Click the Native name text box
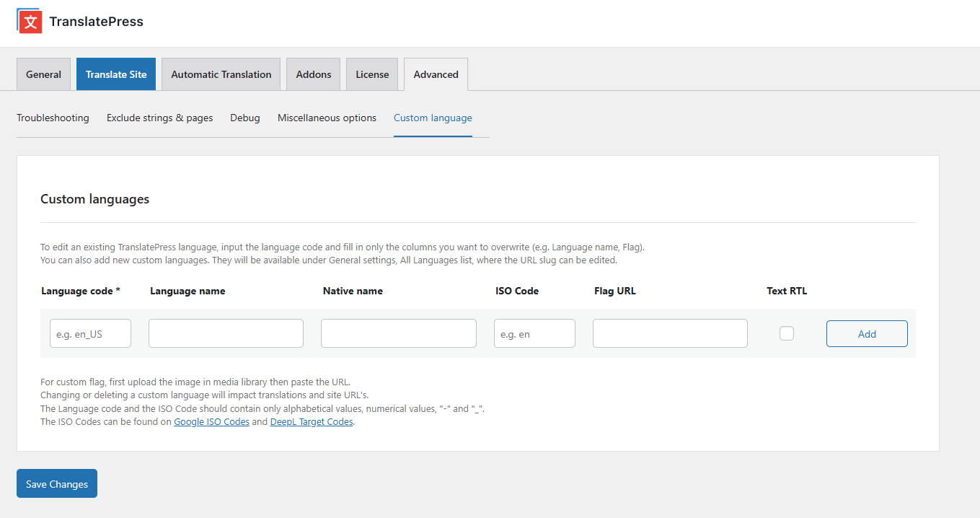Image resolution: width=980 pixels, height=518 pixels. [398, 334]
